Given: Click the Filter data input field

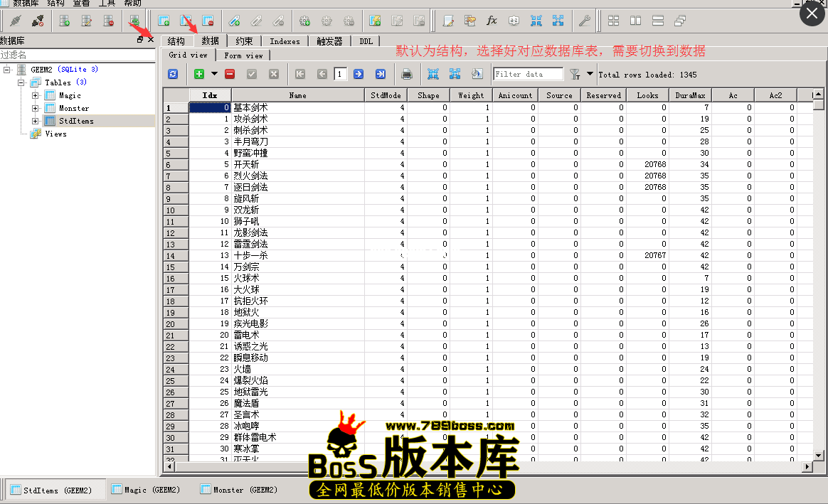Looking at the screenshot, I should pos(528,74).
